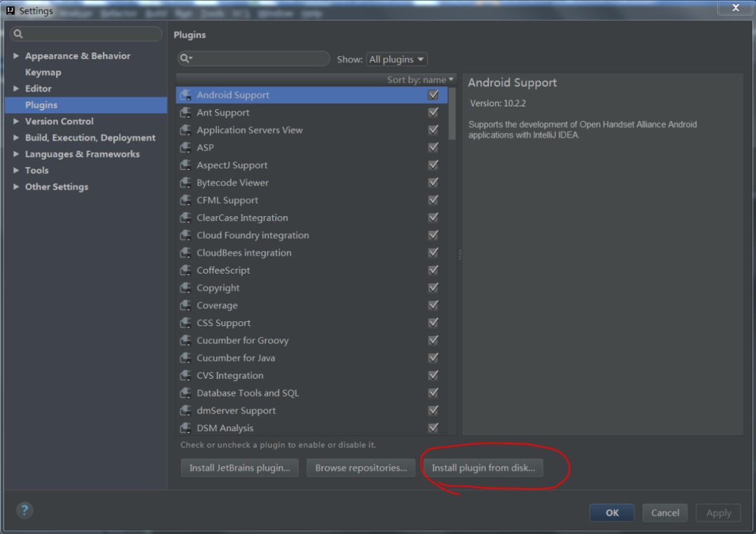756x534 pixels.
Task: Click the Apply button
Action: coord(718,513)
